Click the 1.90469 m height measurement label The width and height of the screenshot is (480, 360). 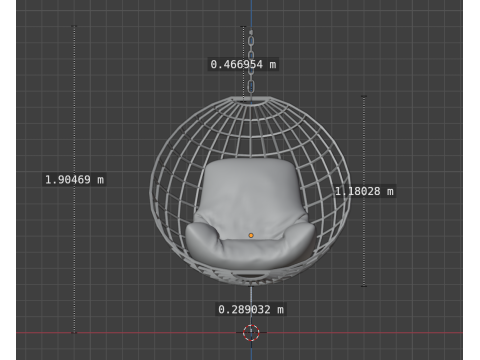click(74, 180)
